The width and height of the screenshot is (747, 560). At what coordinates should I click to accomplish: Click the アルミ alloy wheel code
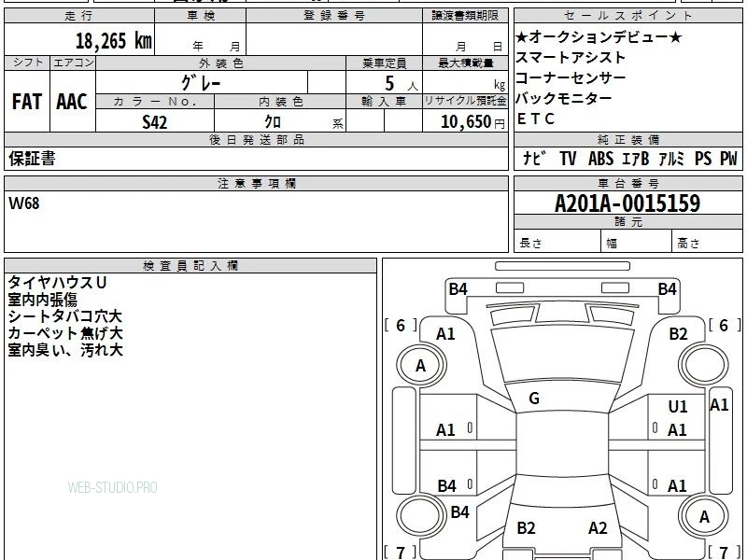coord(671,159)
